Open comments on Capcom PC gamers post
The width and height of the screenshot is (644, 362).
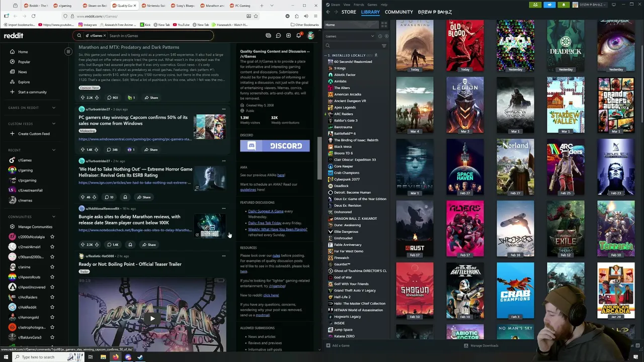[x=112, y=149]
